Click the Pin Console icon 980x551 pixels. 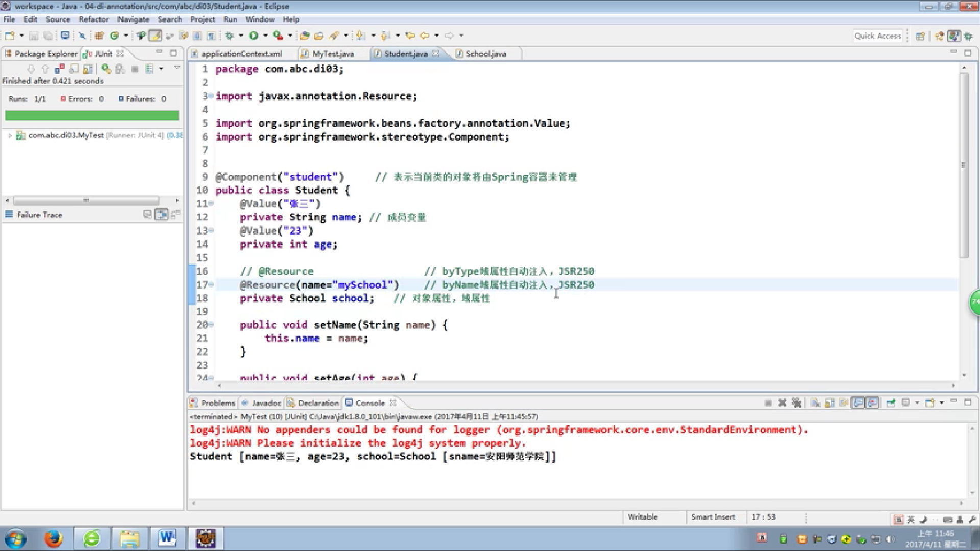coord(891,403)
